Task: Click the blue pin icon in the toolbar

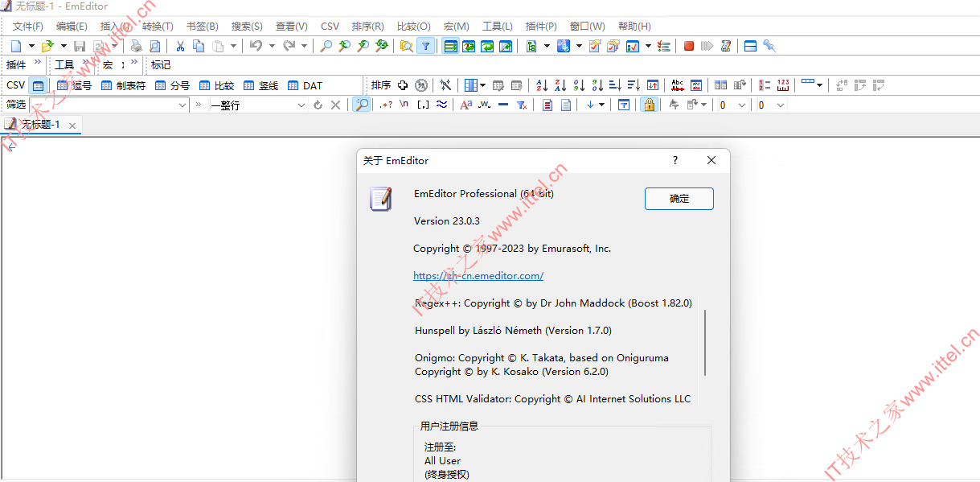Action: pos(769,46)
